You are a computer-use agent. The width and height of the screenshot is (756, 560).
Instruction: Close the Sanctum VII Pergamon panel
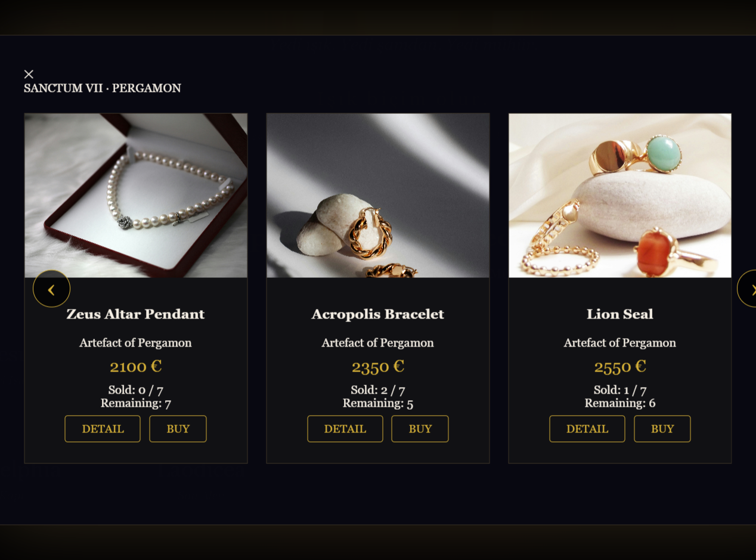point(29,74)
